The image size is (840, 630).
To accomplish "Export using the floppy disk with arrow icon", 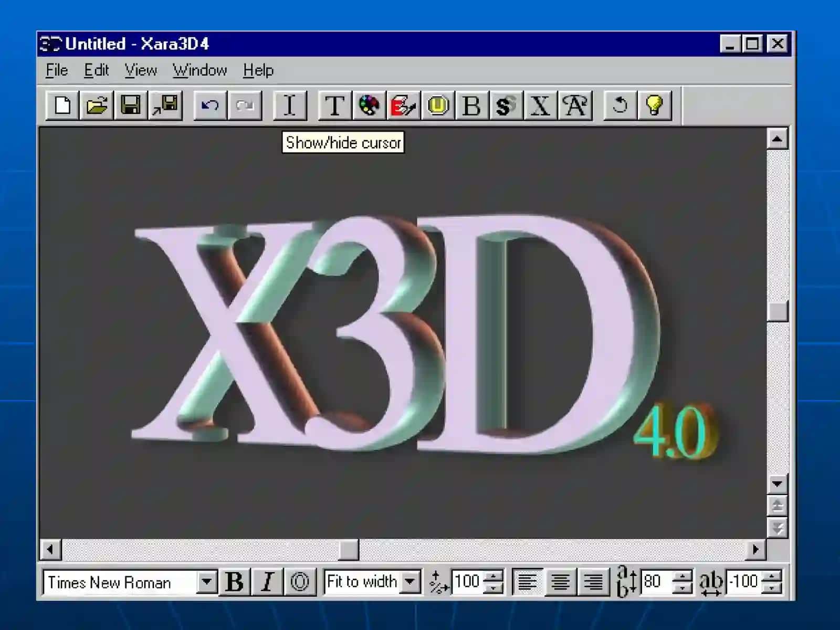I will click(165, 106).
